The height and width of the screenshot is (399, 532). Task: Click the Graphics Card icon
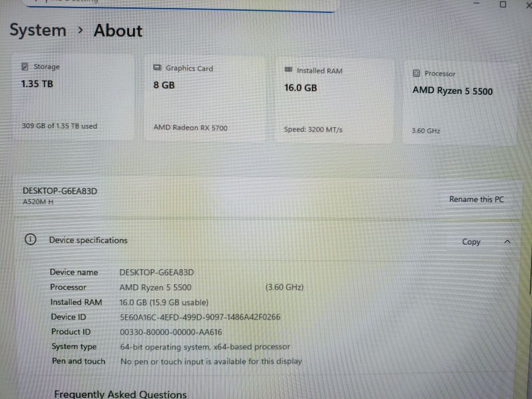157,67
